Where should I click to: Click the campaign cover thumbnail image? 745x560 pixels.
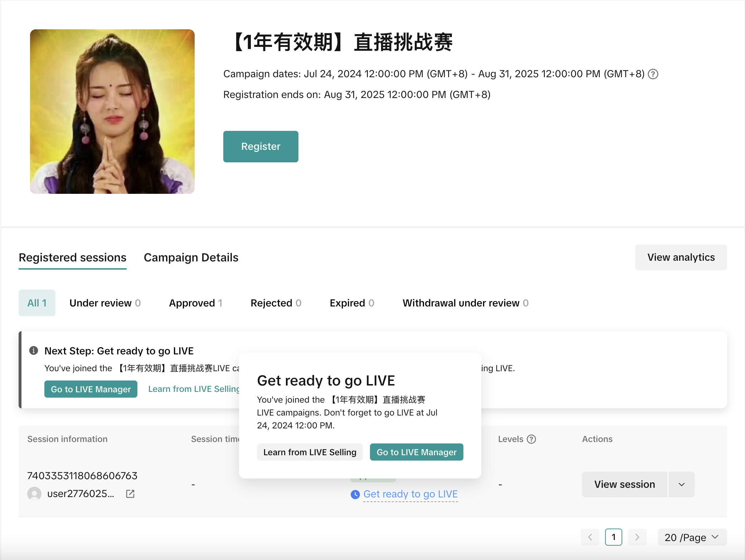click(x=112, y=112)
